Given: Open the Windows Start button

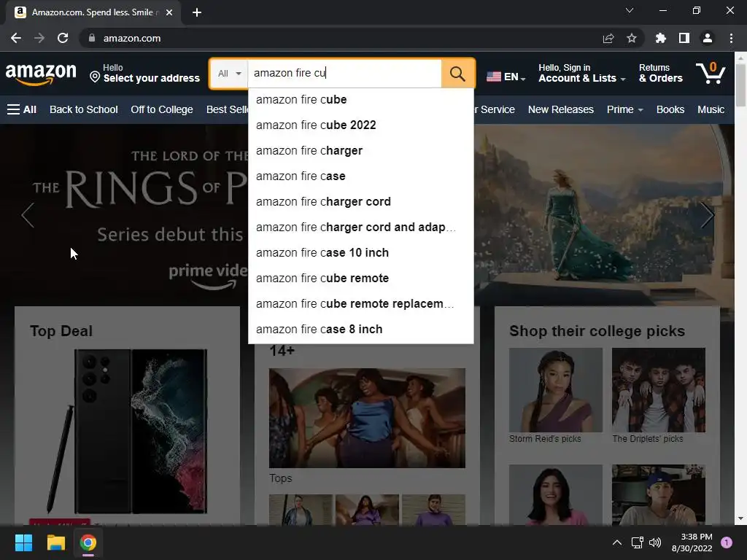Looking at the screenshot, I should click(23, 542).
